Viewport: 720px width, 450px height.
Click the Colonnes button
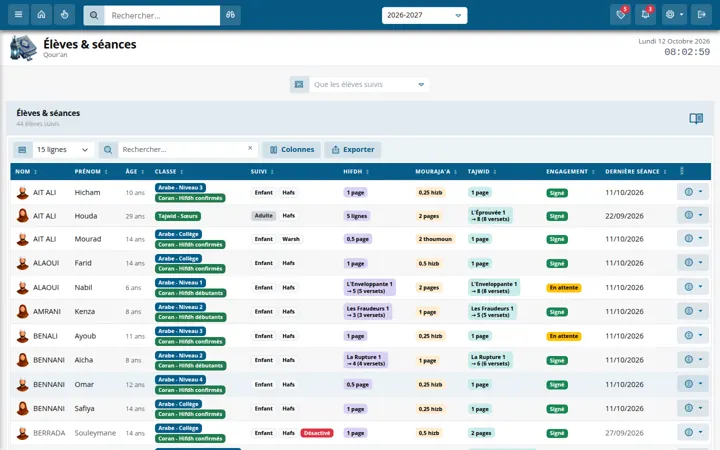point(292,150)
